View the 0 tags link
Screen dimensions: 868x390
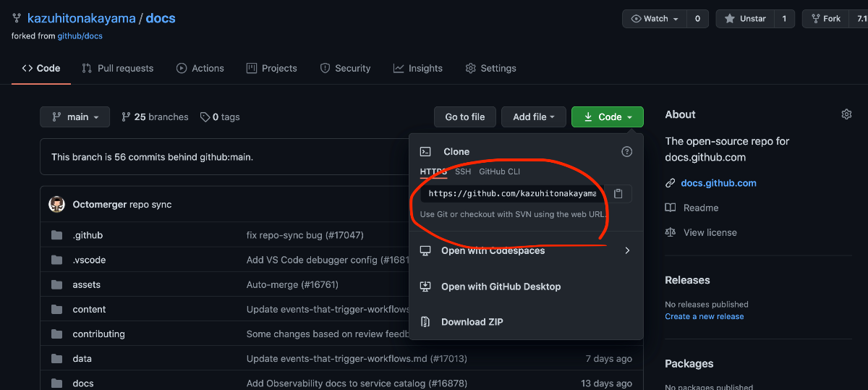pos(220,116)
